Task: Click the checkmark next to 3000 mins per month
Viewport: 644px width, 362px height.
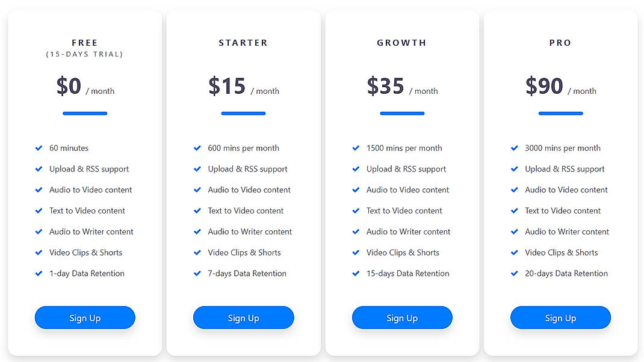Action: tap(514, 148)
